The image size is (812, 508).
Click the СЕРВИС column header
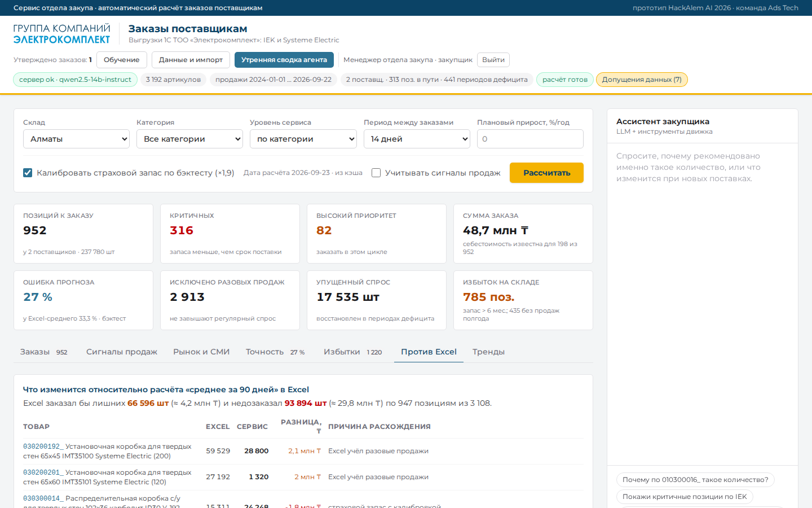252,427
